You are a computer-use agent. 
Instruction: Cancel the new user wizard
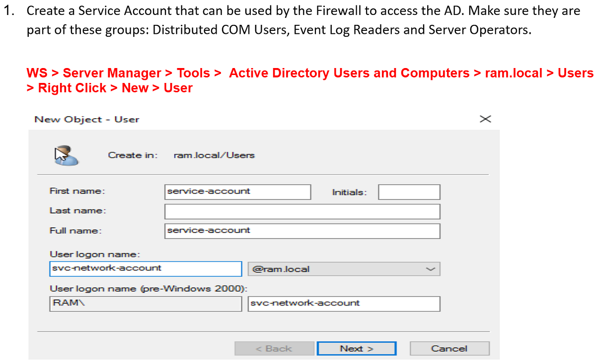click(449, 349)
